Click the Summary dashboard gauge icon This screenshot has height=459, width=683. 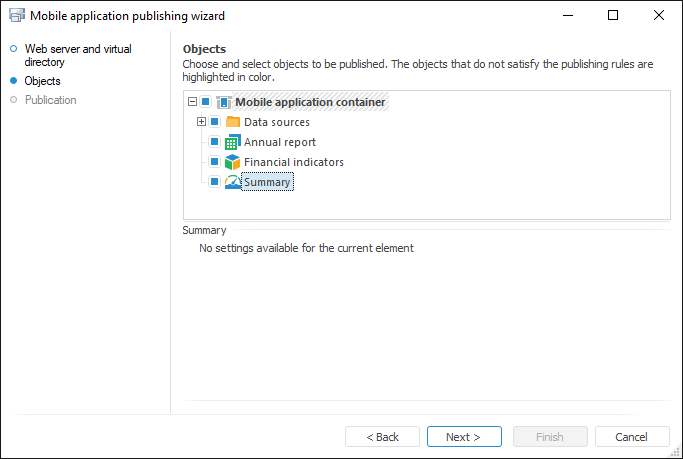point(232,182)
